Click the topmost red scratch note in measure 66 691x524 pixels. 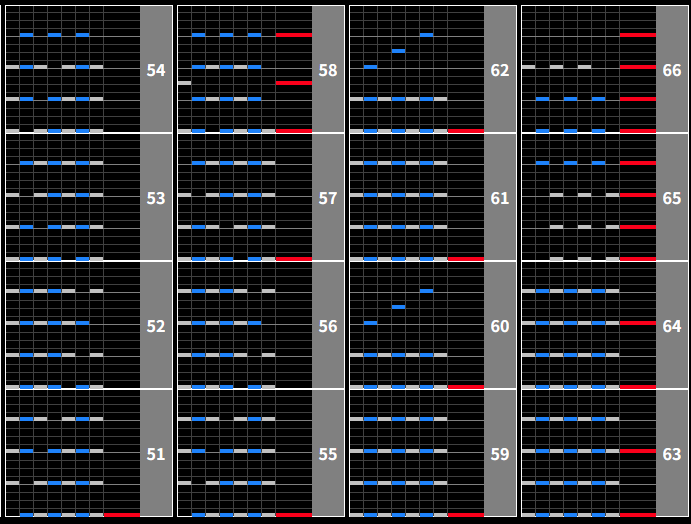637,35
